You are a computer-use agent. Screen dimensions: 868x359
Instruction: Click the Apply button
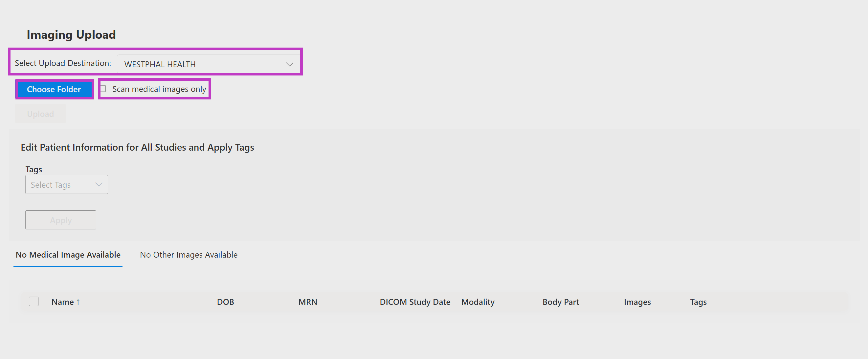pos(61,220)
